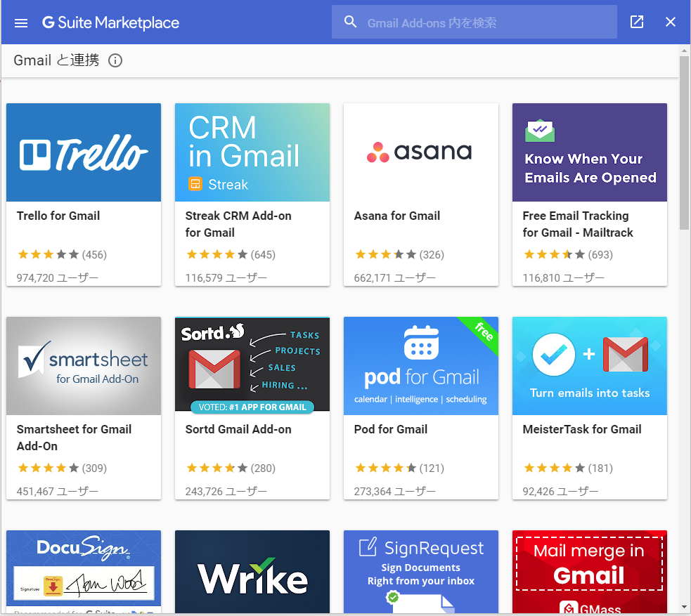Click the 116,810 ユーザー count text
This screenshot has width=691, height=616.
click(564, 278)
